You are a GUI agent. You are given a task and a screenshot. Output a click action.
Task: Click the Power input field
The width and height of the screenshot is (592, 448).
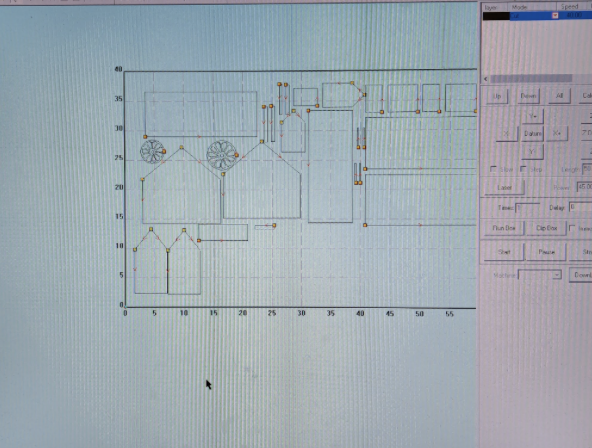coord(584,187)
